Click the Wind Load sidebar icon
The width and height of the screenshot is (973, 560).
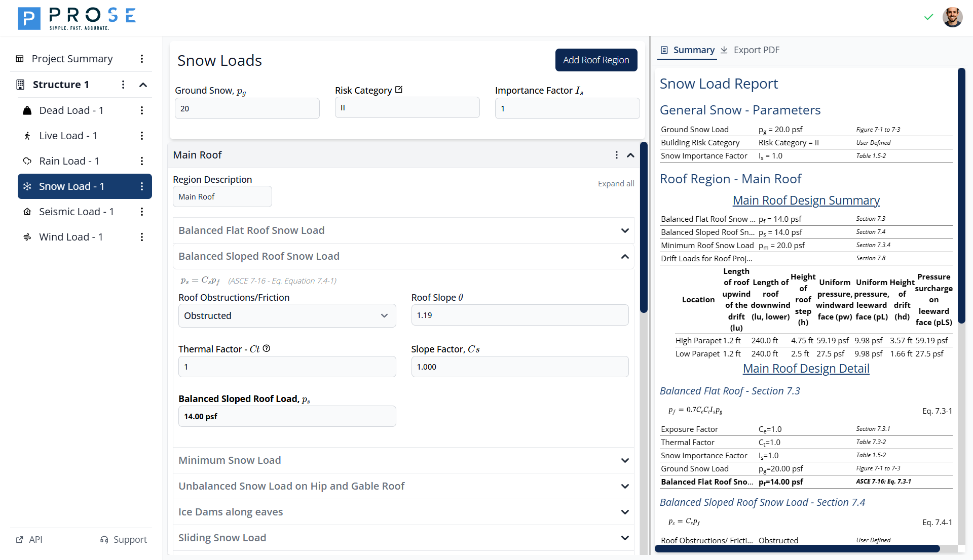pos(27,237)
